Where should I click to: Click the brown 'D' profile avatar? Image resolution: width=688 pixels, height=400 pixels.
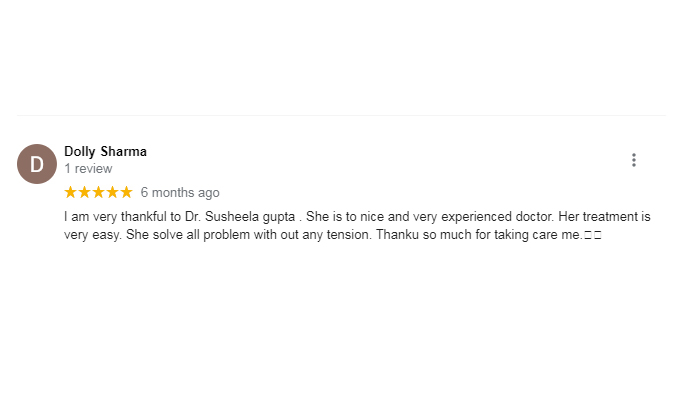pyautogui.click(x=37, y=164)
